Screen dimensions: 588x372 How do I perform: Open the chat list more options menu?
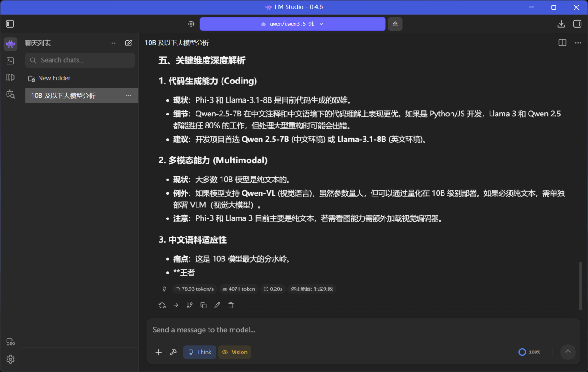coord(113,43)
